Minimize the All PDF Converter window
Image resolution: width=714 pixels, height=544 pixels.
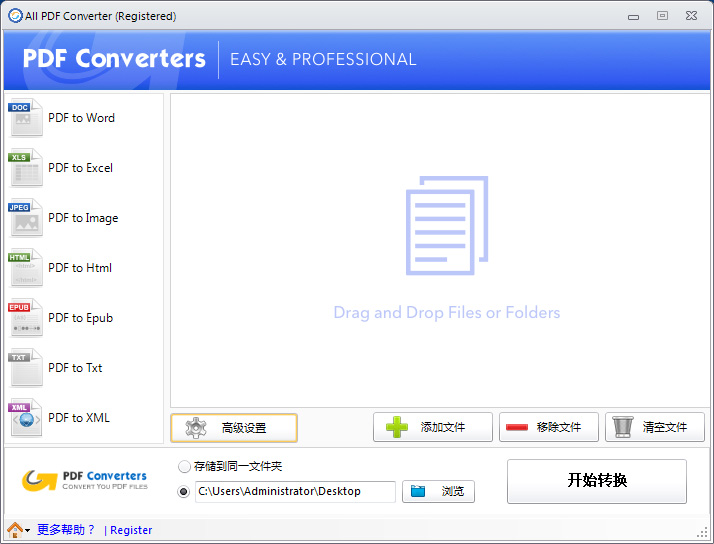(x=633, y=17)
